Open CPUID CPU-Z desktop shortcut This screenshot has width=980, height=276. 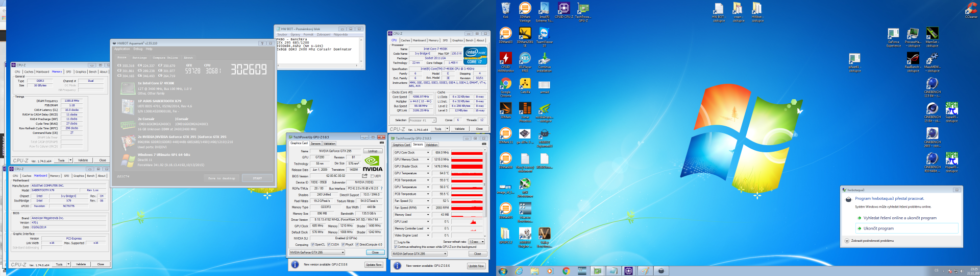click(563, 11)
